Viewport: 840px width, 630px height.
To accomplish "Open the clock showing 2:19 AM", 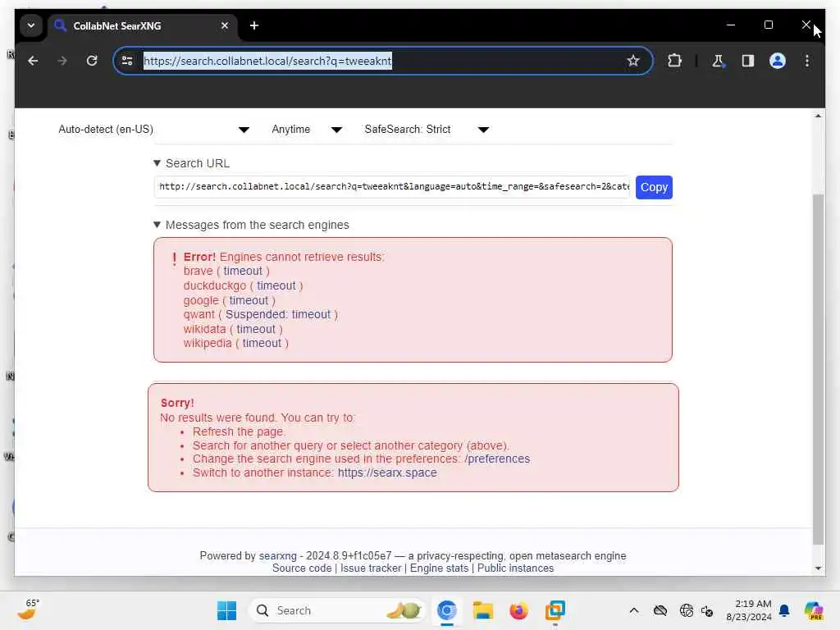I will click(x=748, y=610).
